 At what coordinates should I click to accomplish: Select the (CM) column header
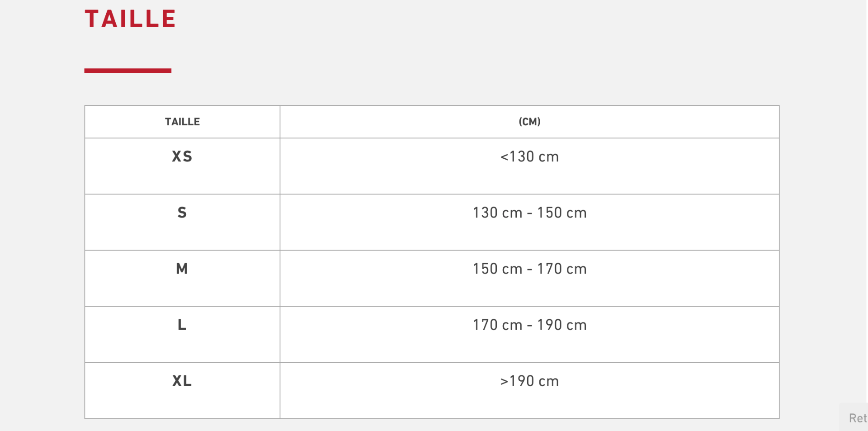pos(529,122)
